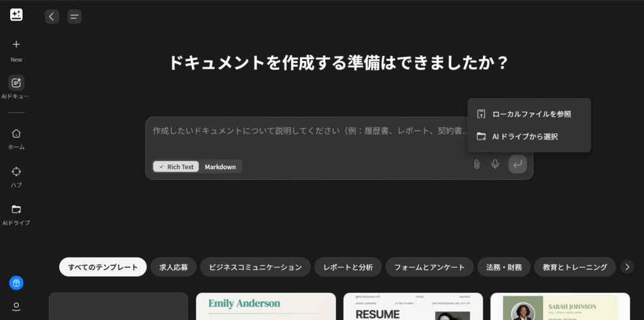Screen dimensions: 644x320
Task: Open the ハブ sidebar icon
Action: click(x=16, y=172)
